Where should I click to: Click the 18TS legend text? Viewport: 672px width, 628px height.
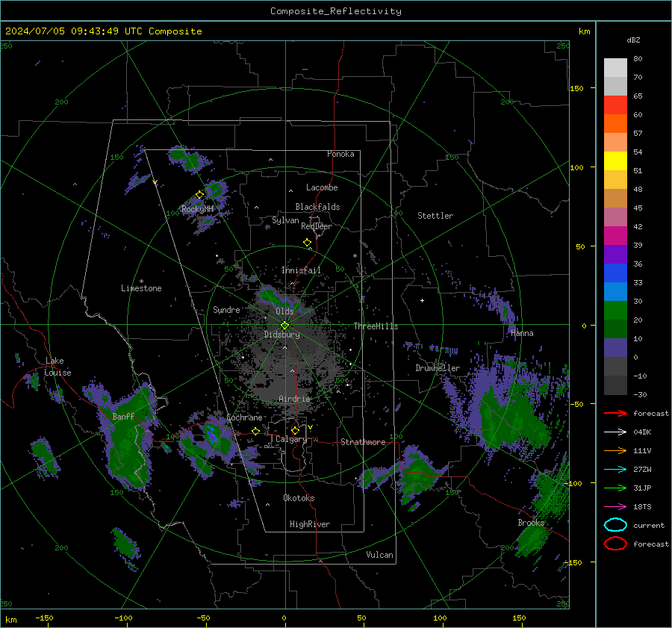642,507
